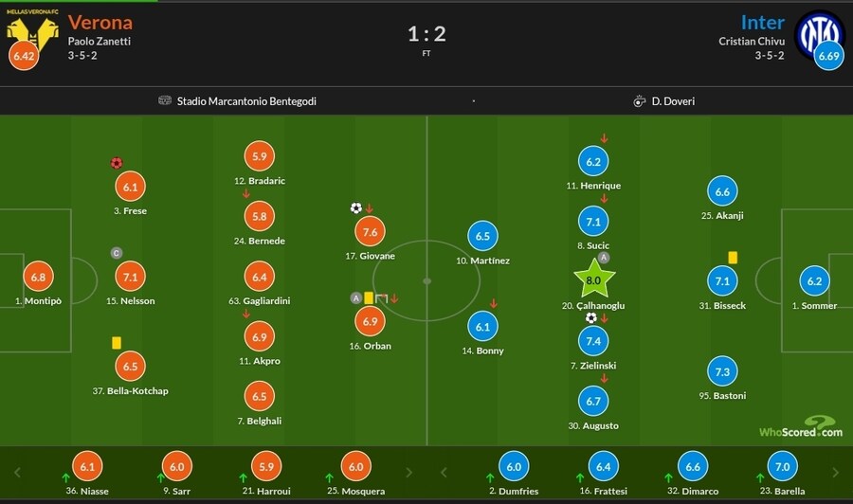Click the Hellas Verona club crest
Viewport: 853px width, 504px height.
tap(32, 28)
